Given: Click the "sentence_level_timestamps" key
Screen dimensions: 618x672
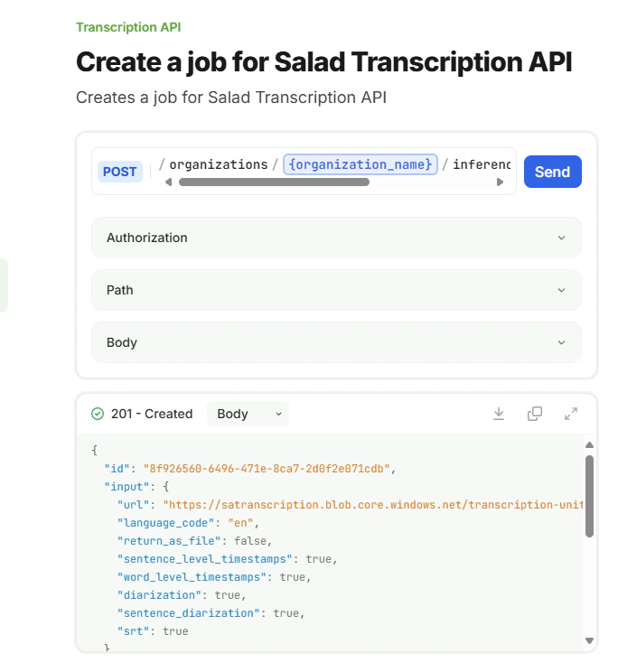Looking at the screenshot, I should click(x=204, y=559).
